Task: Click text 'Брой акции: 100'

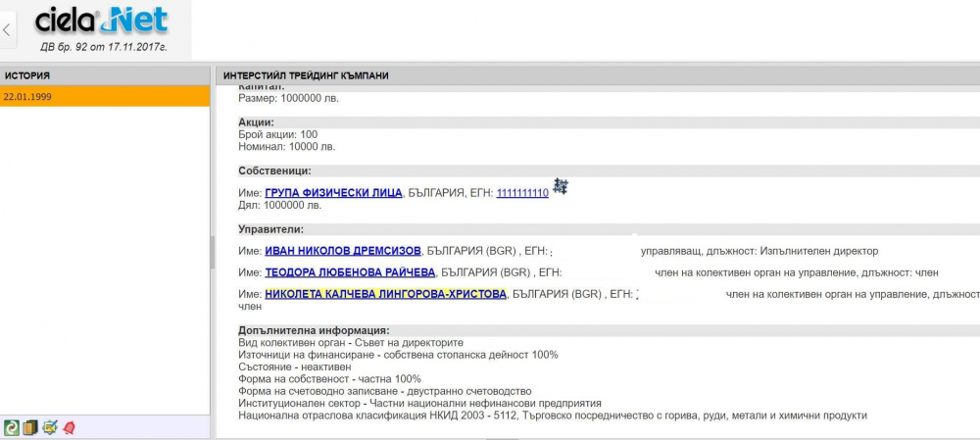Action: click(277, 134)
